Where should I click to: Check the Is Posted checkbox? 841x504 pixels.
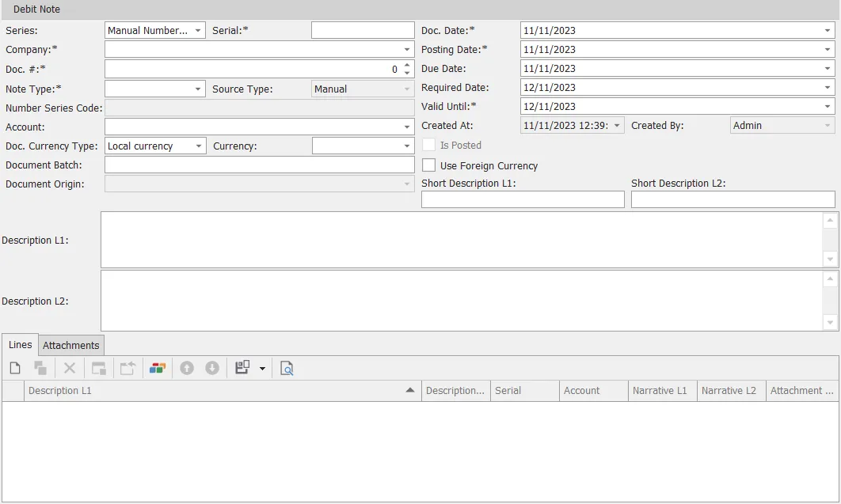pyautogui.click(x=428, y=145)
